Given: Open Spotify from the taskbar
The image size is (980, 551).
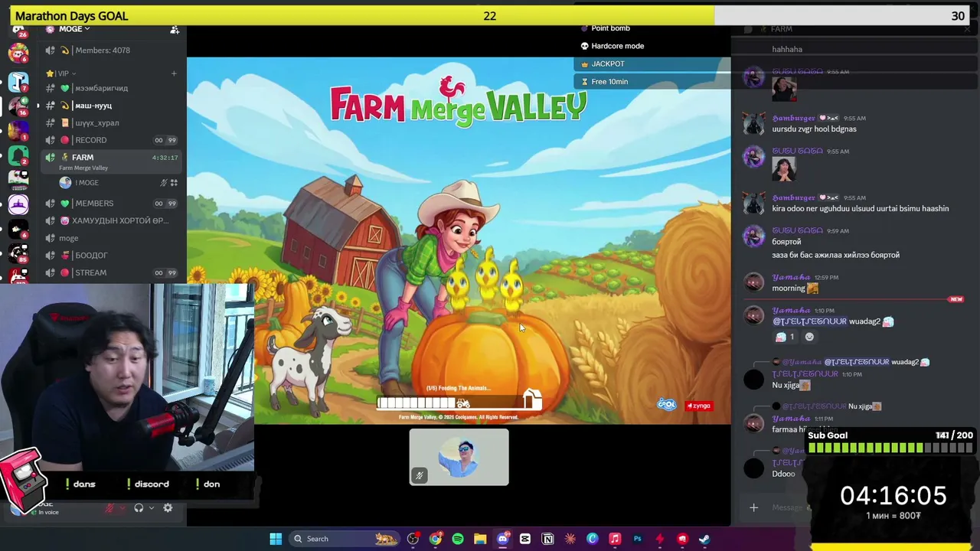Looking at the screenshot, I should click(458, 539).
